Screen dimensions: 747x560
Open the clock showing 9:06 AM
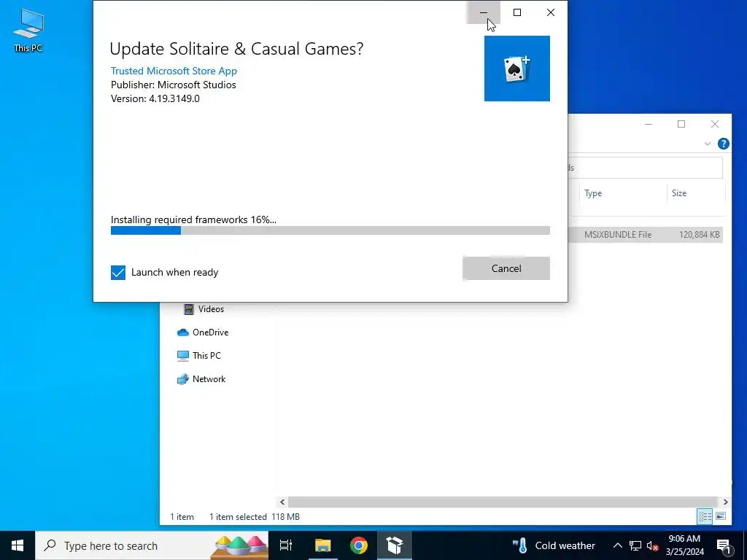684,545
